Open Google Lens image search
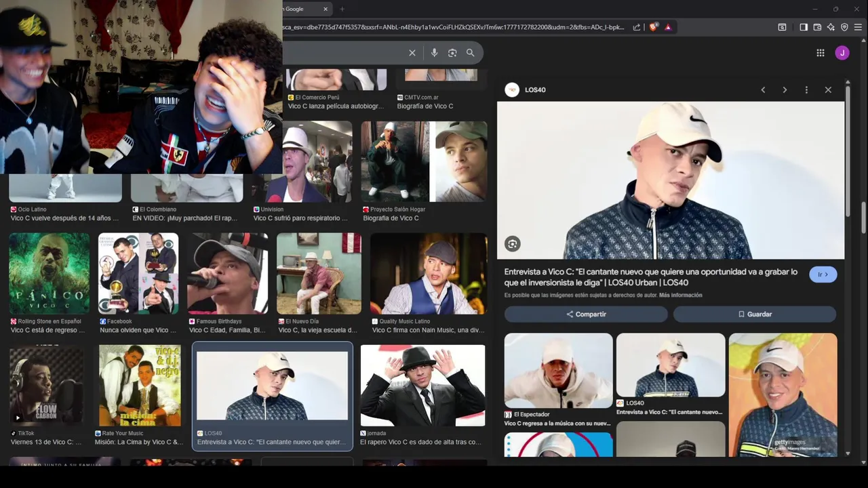This screenshot has width=868, height=488. tap(452, 53)
